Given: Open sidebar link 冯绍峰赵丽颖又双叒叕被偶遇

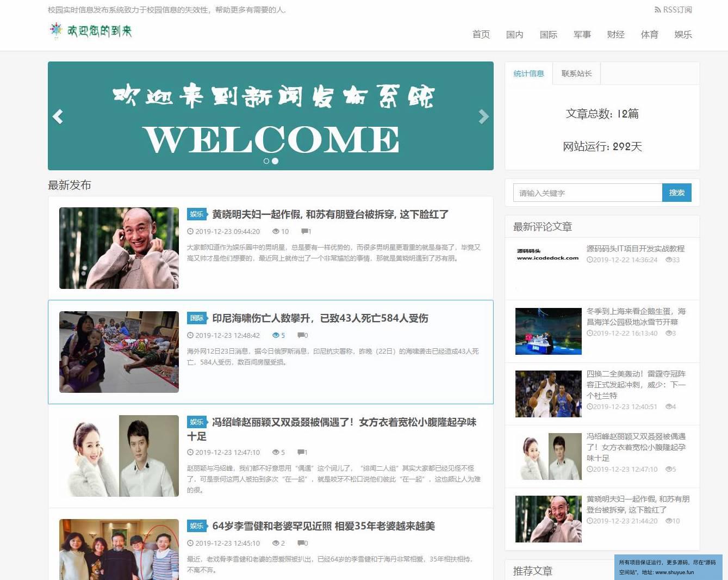Looking at the screenshot, I should coord(636,447).
